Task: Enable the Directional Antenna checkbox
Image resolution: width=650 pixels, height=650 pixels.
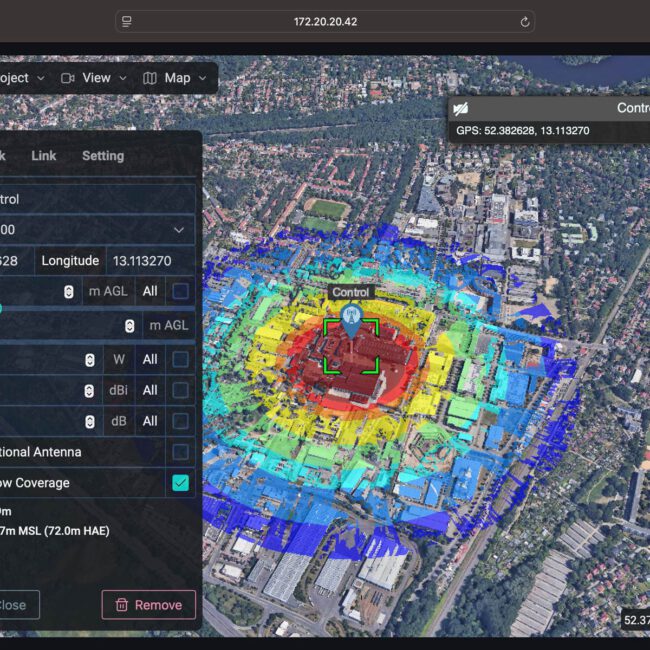Action: (180, 452)
